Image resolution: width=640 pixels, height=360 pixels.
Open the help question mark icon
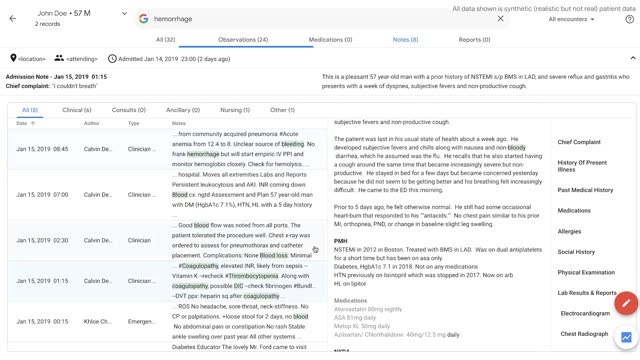pyautogui.click(x=630, y=19)
